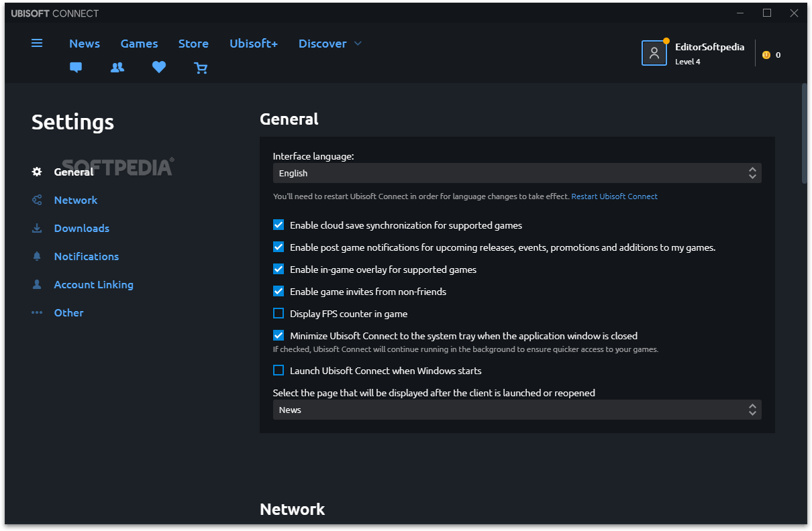The image size is (812, 531).
Task: Select Account Linking in settings sidebar
Action: click(94, 284)
